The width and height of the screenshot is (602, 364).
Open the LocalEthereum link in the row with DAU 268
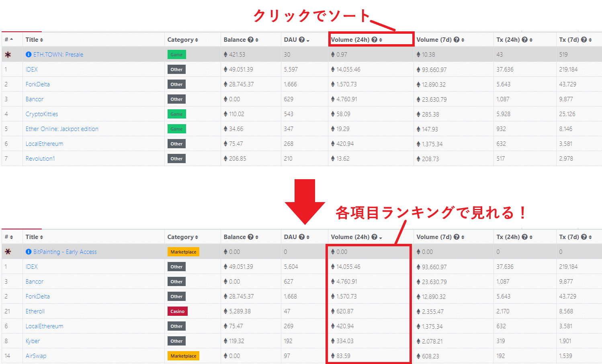click(44, 144)
